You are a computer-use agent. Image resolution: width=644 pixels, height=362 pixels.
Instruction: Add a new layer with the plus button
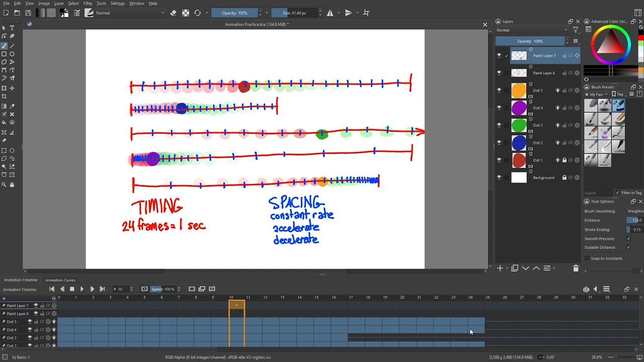[500, 268]
